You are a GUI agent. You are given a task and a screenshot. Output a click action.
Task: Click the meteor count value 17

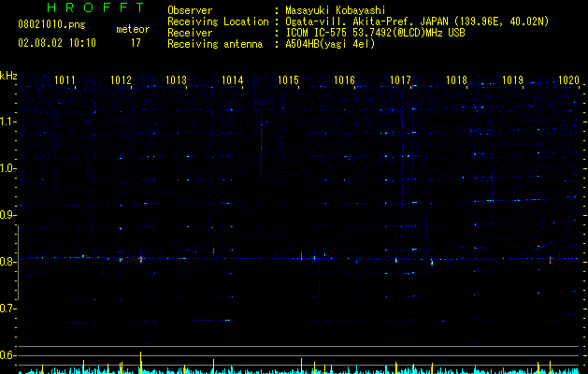tap(136, 43)
